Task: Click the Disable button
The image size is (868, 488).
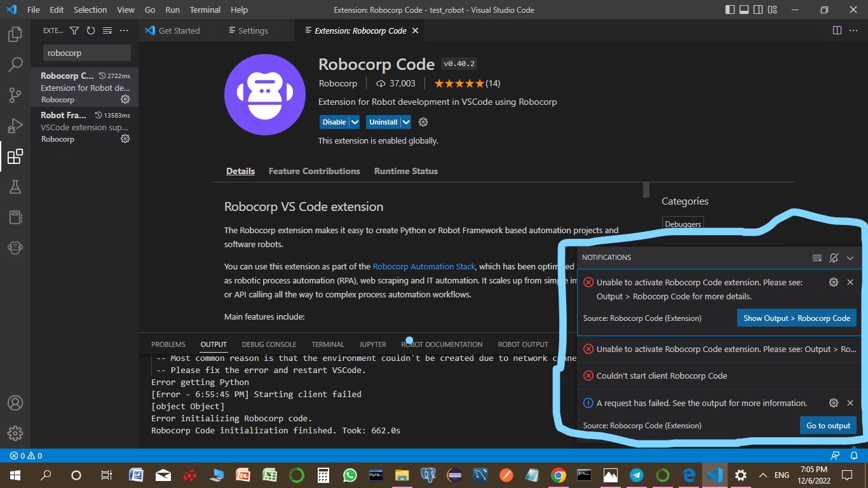Action: [x=334, y=122]
